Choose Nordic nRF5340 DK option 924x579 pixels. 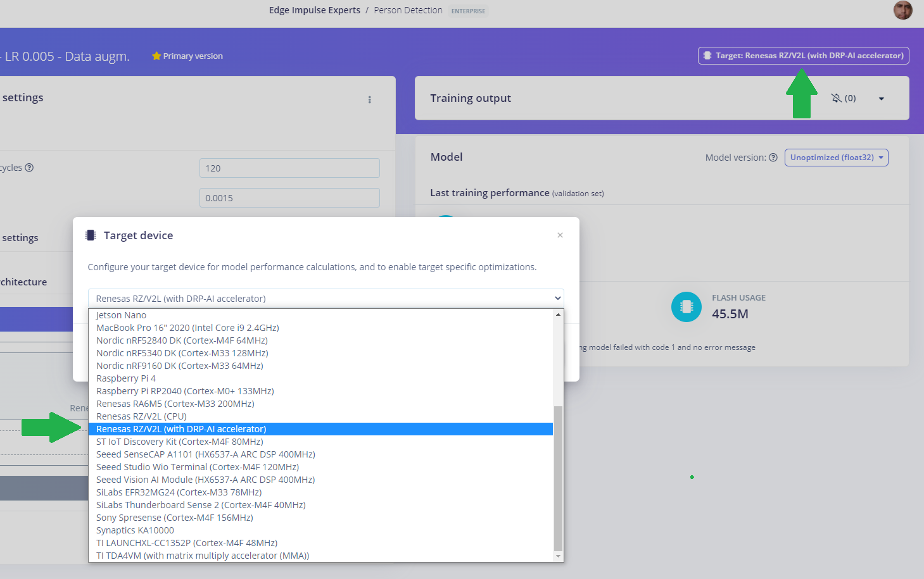(x=320, y=353)
